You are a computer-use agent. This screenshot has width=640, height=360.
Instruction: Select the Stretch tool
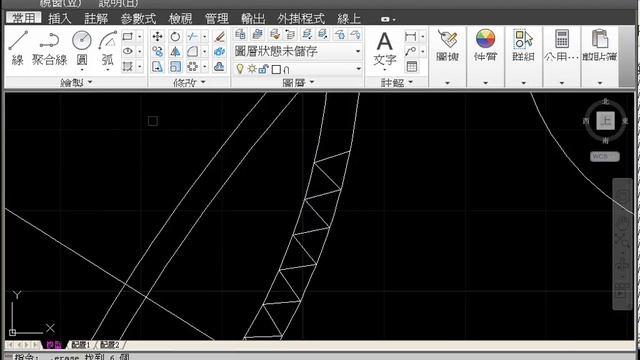coord(158,66)
